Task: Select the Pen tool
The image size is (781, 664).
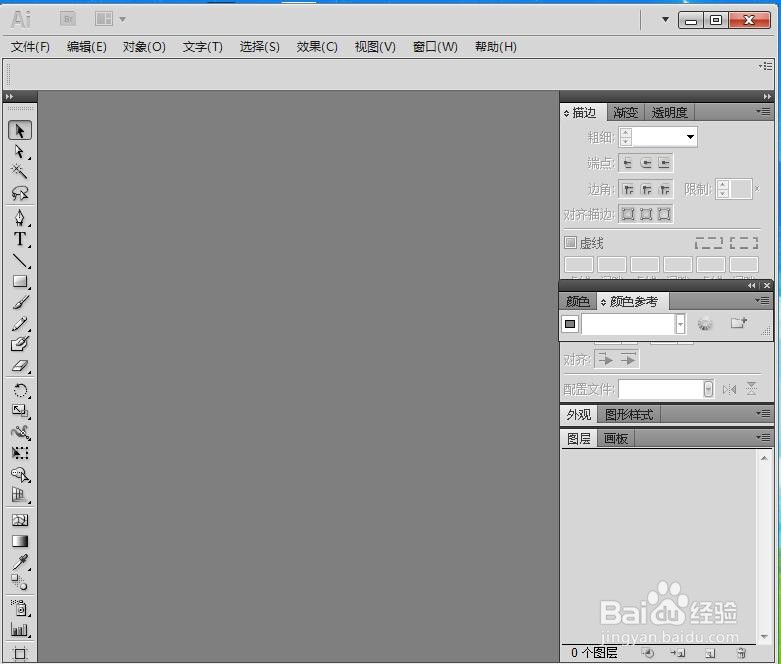Action: [20, 218]
